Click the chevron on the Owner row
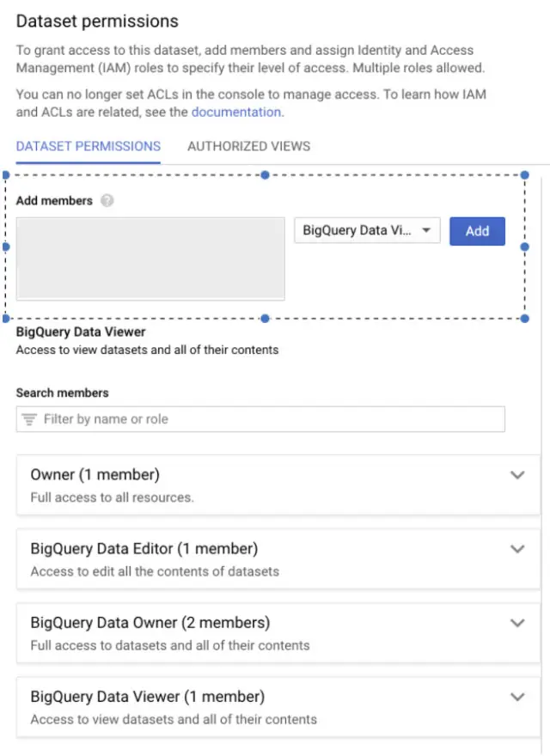The height and width of the screenshot is (756, 550). (x=517, y=474)
